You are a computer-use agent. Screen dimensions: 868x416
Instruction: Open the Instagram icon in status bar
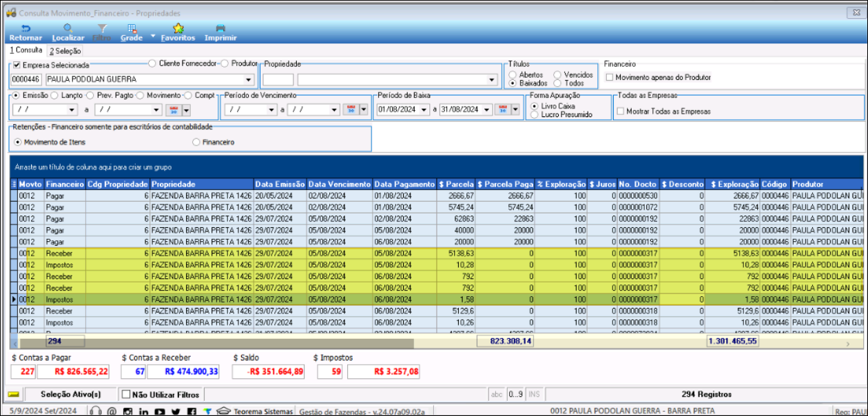(127, 411)
